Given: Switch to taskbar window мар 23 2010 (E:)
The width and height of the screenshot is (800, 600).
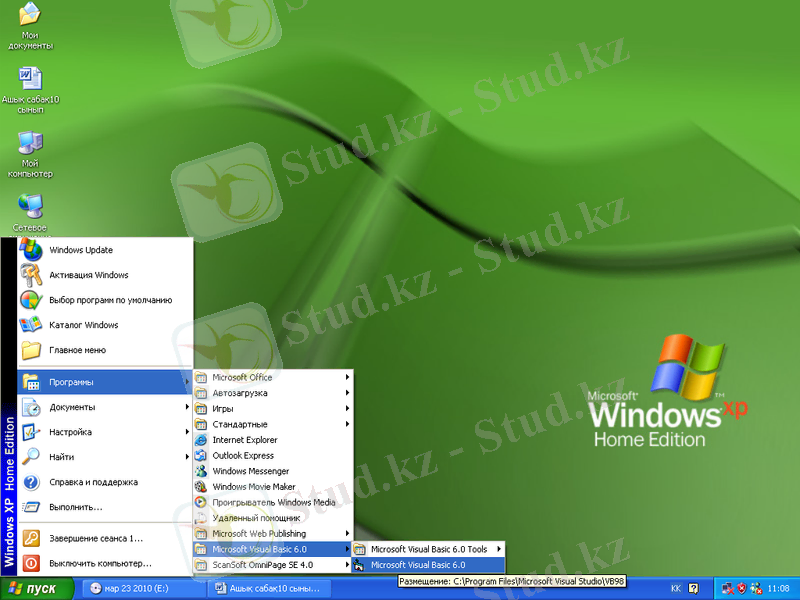Looking at the screenshot, I should (x=140, y=588).
